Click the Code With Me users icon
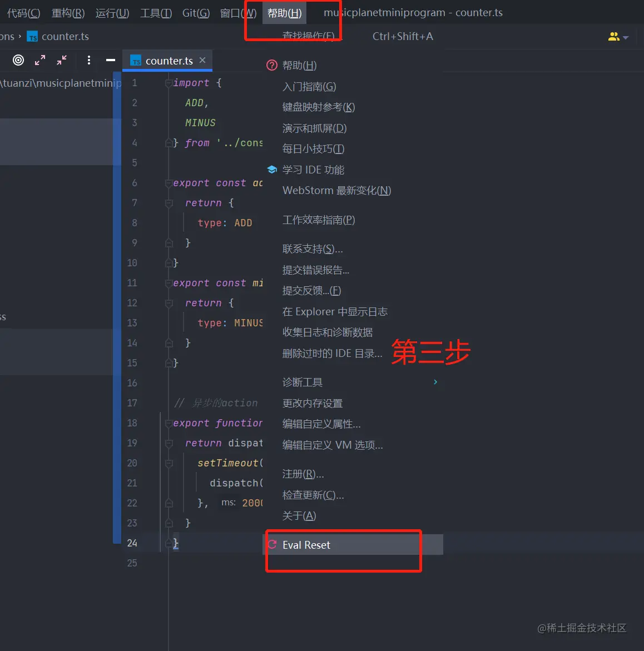644x651 pixels. click(x=613, y=37)
